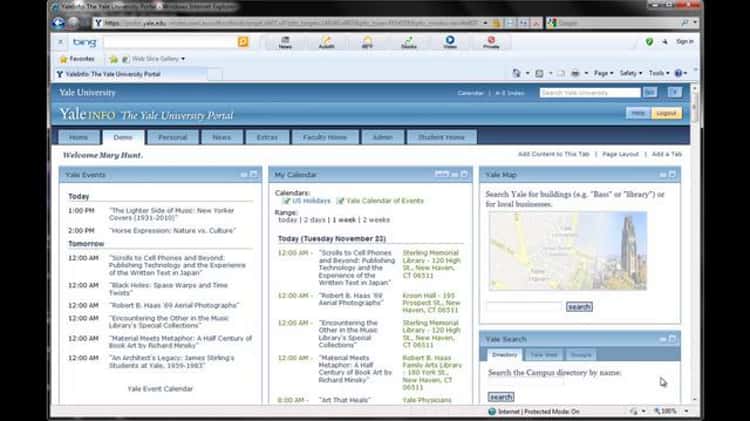Click the Bing toolbar weather temperature icon
This screenshot has height=421, width=750.
tap(367, 42)
